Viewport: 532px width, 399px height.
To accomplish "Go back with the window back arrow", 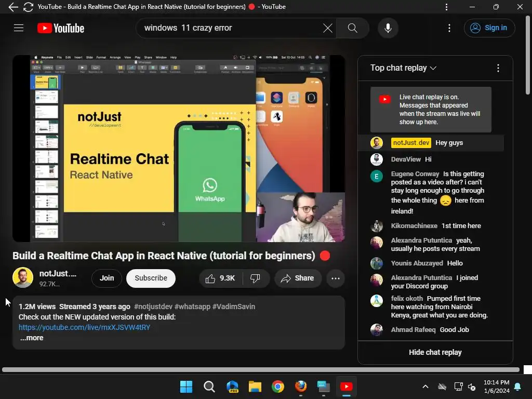I will tap(13, 7).
